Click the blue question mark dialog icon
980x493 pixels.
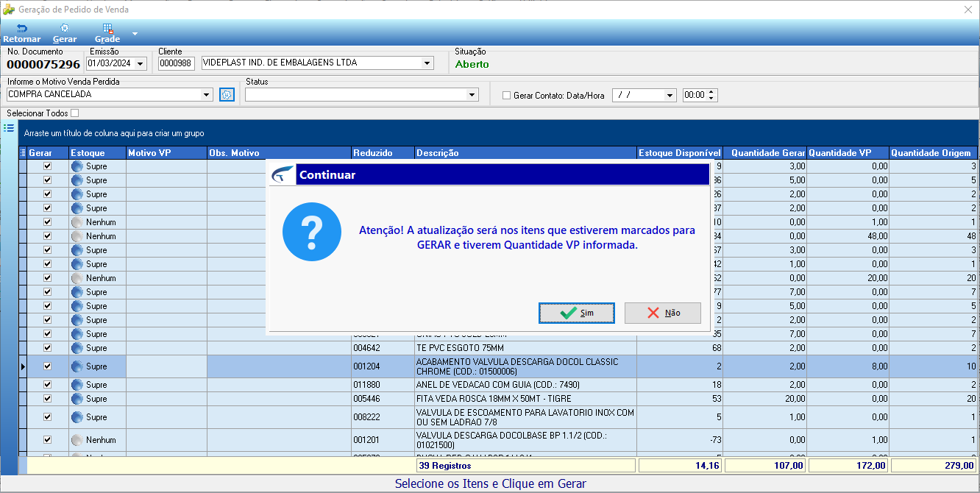click(312, 232)
